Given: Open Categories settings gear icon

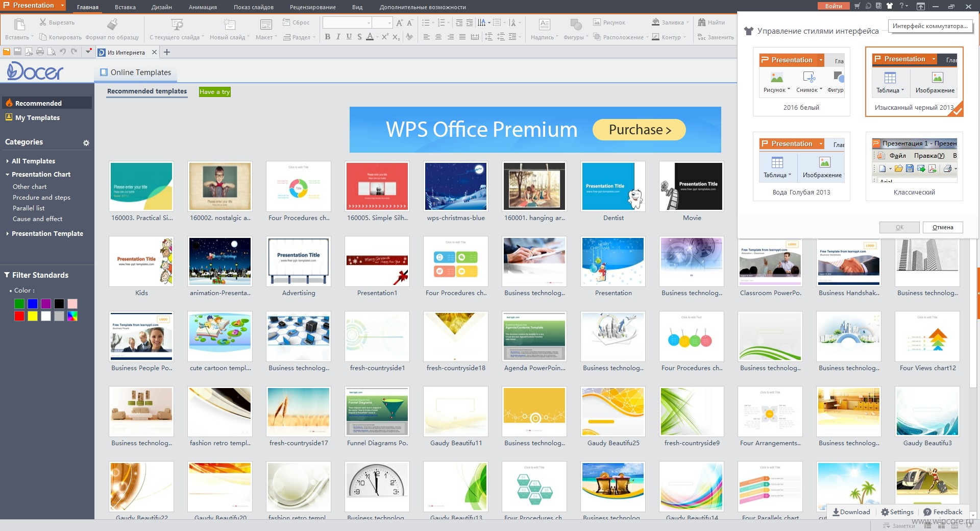Looking at the screenshot, I should 86,143.
